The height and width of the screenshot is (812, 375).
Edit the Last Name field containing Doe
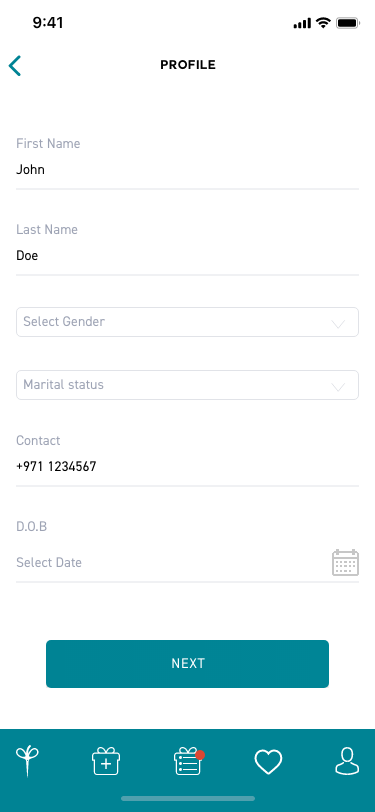188,256
